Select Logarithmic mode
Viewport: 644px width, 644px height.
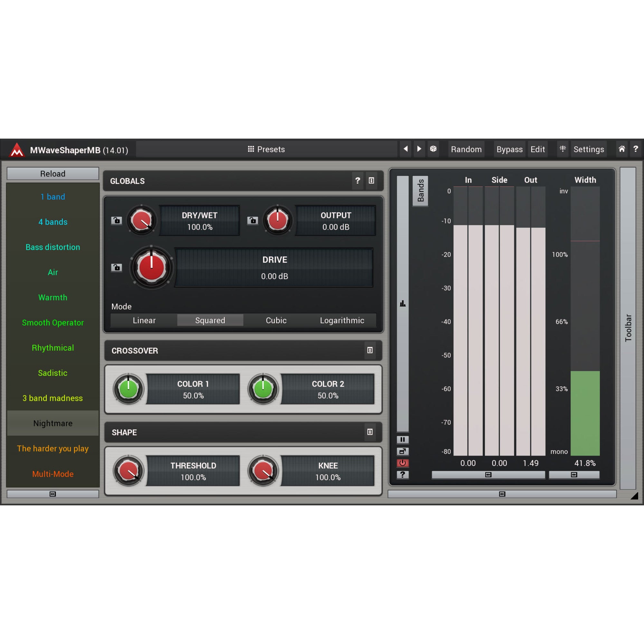click(342, 320)
